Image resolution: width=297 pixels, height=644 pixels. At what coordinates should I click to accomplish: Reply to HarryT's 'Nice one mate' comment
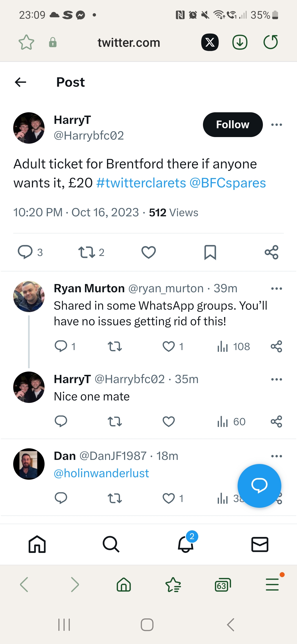[61, 421]
